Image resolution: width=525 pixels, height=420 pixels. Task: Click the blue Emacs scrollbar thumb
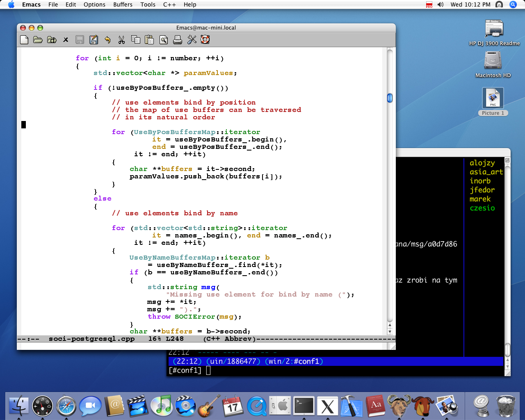pos(390,98)
